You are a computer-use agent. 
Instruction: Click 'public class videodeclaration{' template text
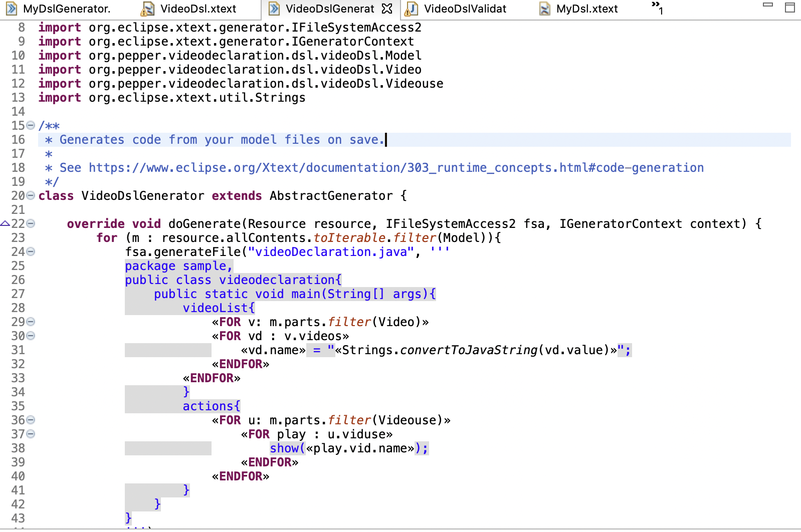pyautogui.click(x=234, y=280)
